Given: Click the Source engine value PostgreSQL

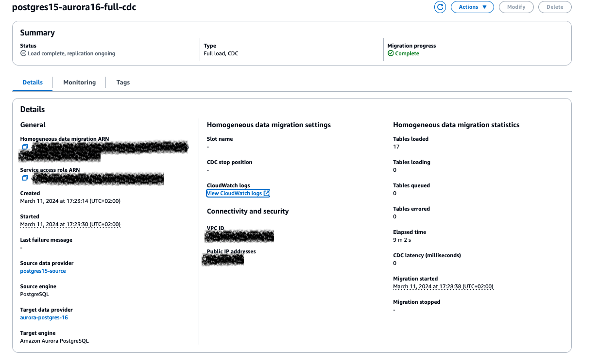Looking at the screenshot, I should [x=34, y=294].
